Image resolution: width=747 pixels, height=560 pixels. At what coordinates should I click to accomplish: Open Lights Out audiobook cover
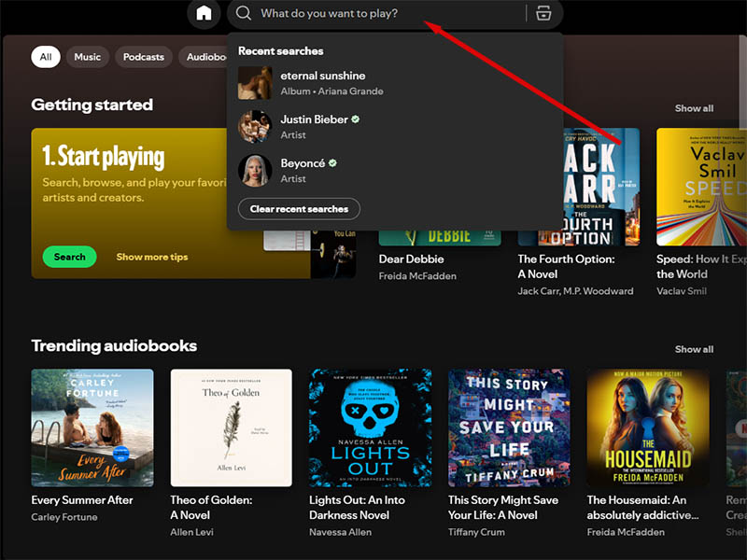(370, 427)
